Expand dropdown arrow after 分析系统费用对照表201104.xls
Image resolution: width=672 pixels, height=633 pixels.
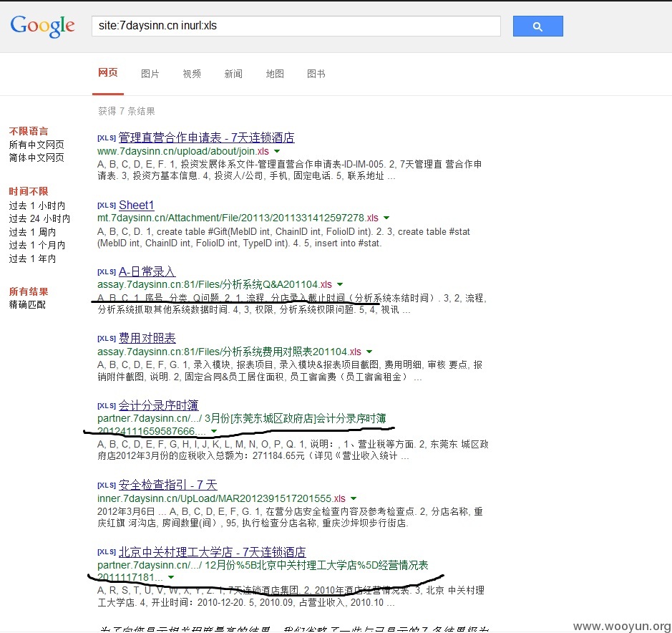[369, 352]
